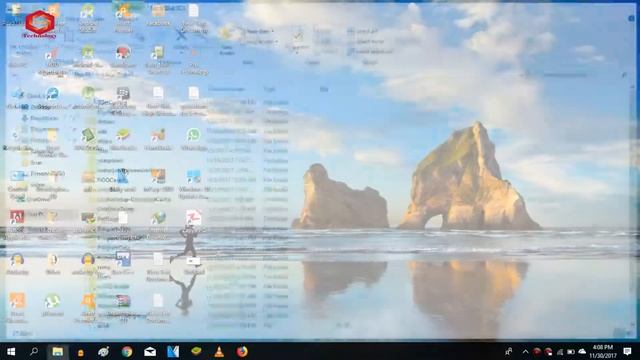Open the orange padlock taskbar icon

[x=80, y=352]
